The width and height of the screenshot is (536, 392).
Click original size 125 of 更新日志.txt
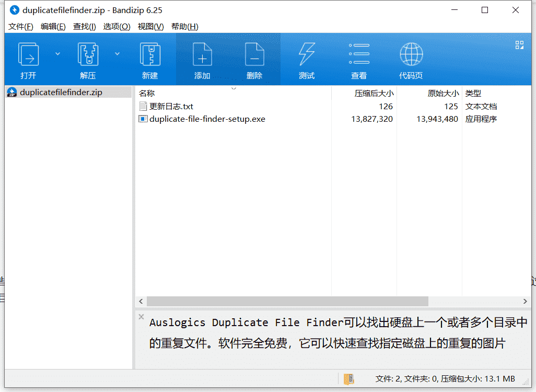tap(451, 107)
